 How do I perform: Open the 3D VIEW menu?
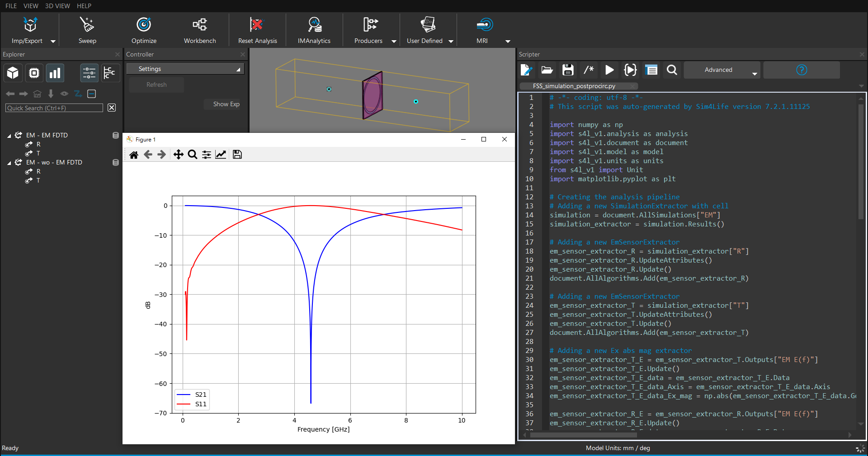57,6
